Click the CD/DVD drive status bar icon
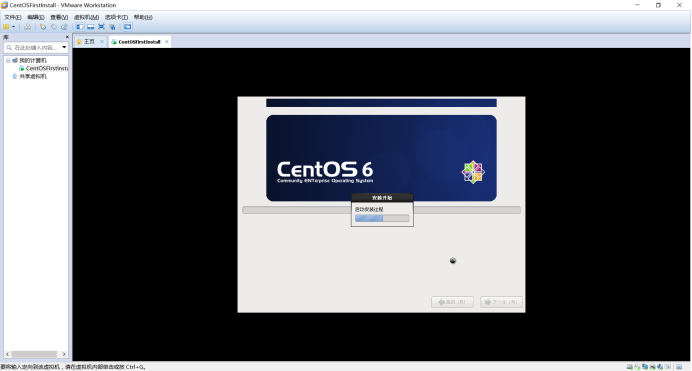Image resolution: width=692 pixels, height=371 pixels. [637, 367]
